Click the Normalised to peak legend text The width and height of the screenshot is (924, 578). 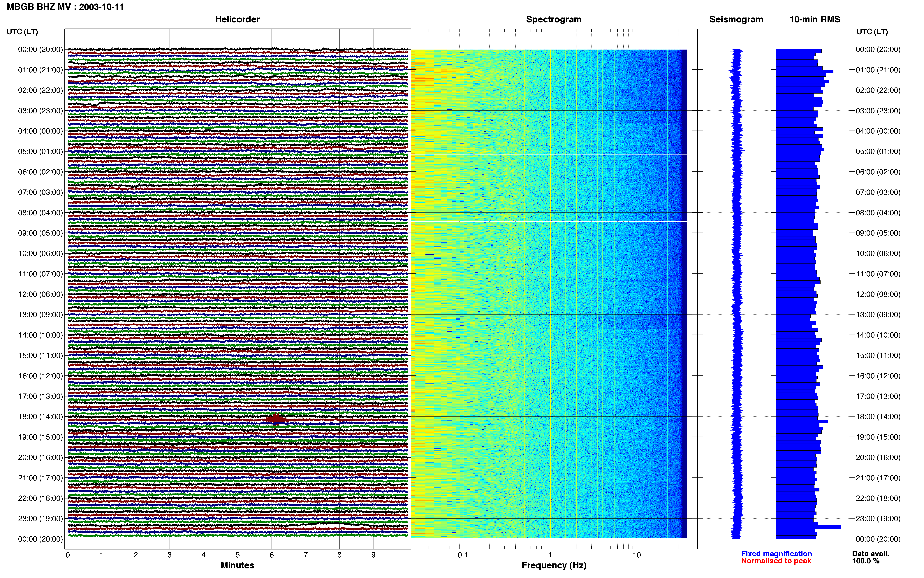point(776,561)
